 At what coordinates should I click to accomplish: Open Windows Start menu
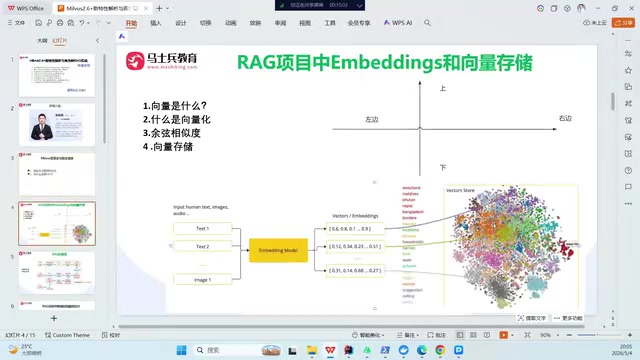(181, 350)
